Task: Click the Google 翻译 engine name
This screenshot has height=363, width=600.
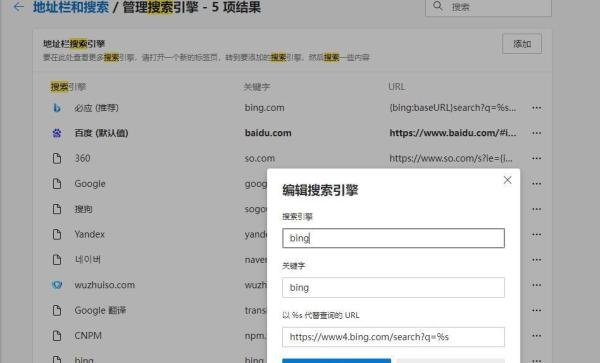Action: [100, 310]
